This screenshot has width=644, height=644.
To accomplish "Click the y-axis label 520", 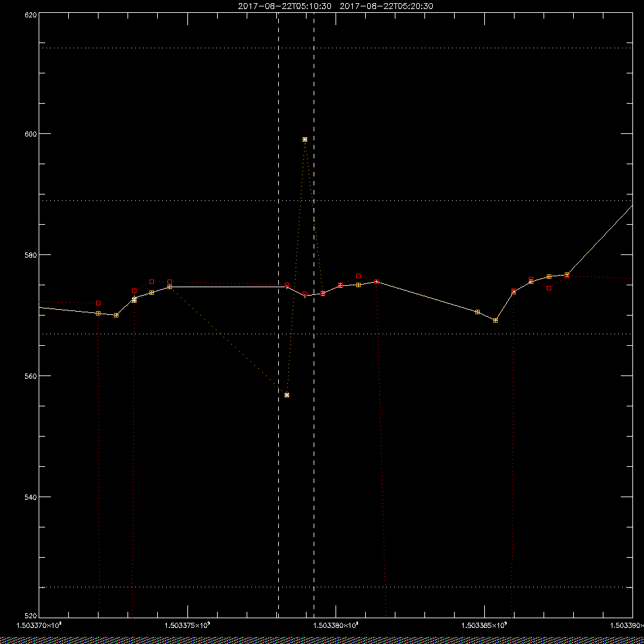I will pyautogui.click(x=30, y=615).
